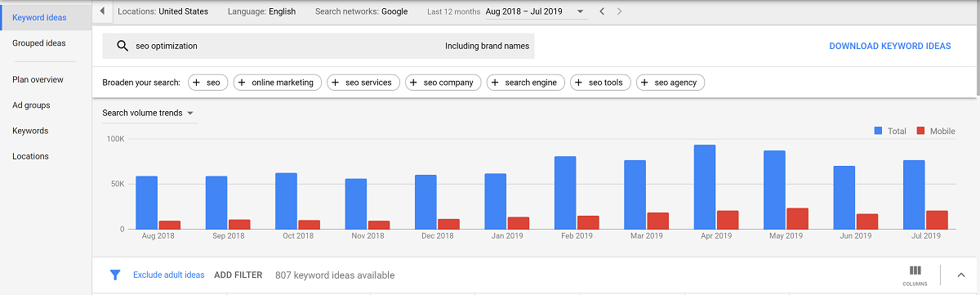Open the filter funnel icon

coord(115,275)
